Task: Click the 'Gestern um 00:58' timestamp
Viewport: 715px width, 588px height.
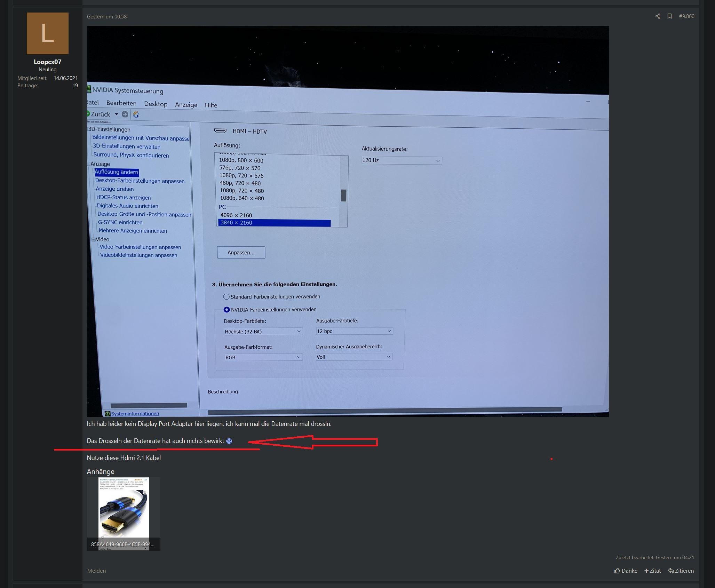Action: [107, 17]
